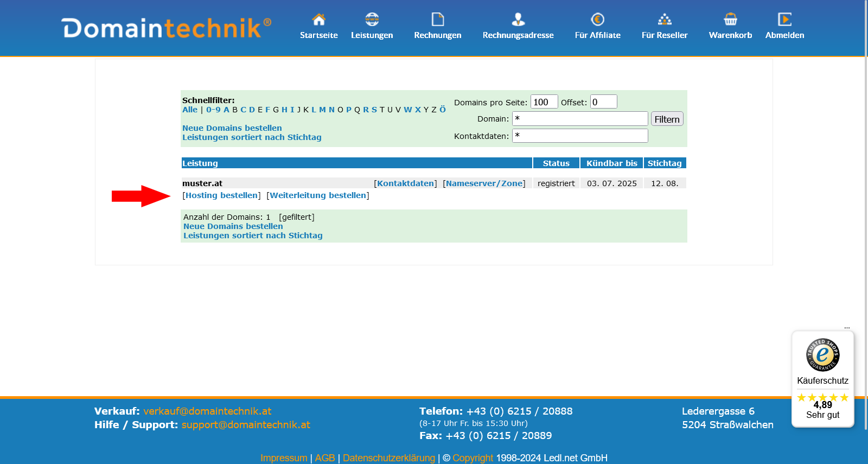Open Für Reseller via the hierarchy icon
Screen dimensions: 868x464
point(665,20)
